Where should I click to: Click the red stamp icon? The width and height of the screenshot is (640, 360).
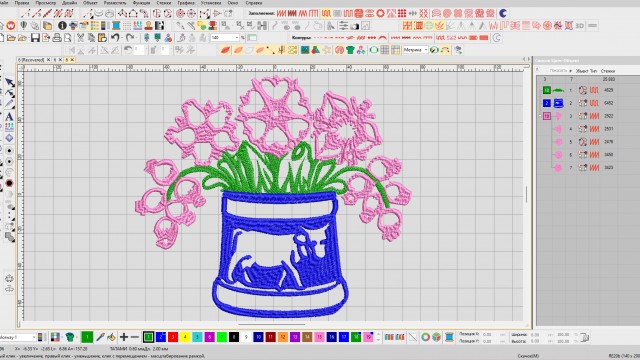[149, 25]
